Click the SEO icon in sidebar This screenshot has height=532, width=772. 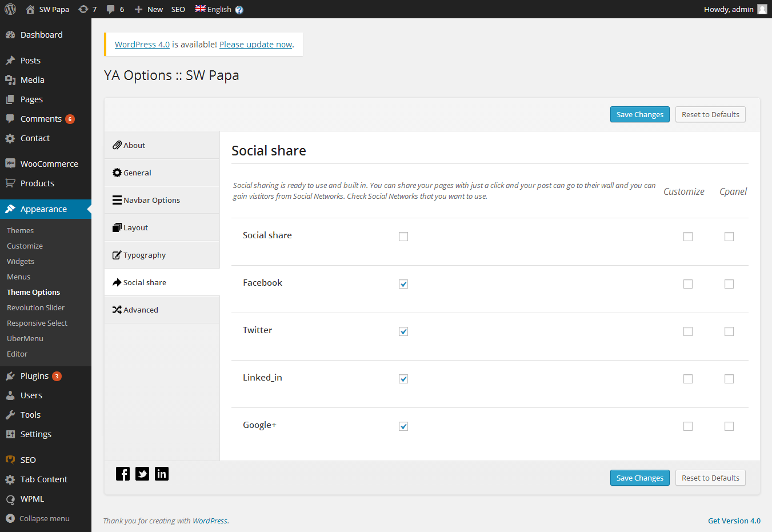tap(10, 460)
